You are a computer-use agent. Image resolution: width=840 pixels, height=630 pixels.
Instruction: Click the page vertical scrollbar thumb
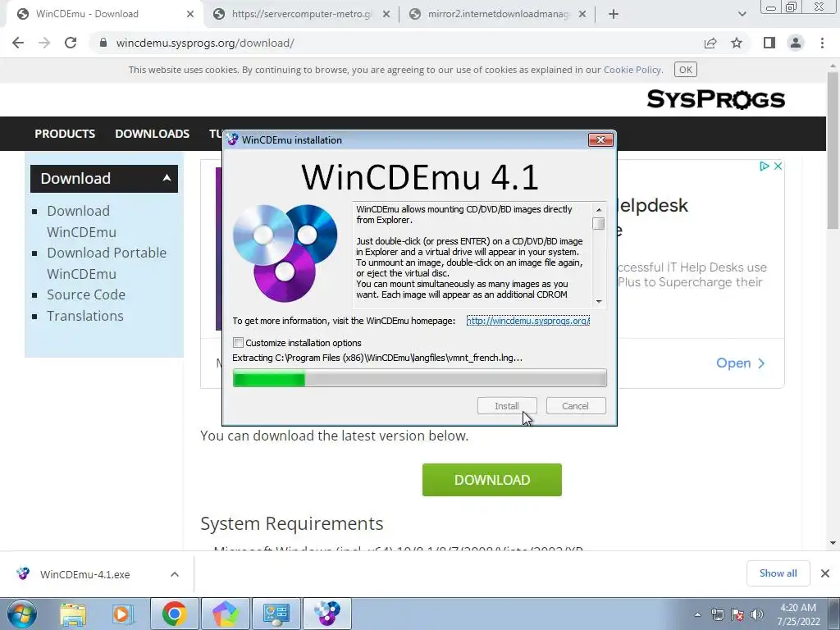[x=833, y=150]
